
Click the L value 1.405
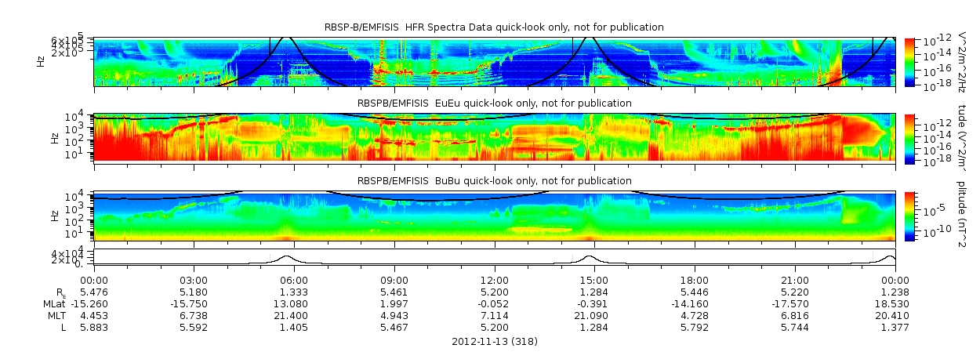(294, 328)
